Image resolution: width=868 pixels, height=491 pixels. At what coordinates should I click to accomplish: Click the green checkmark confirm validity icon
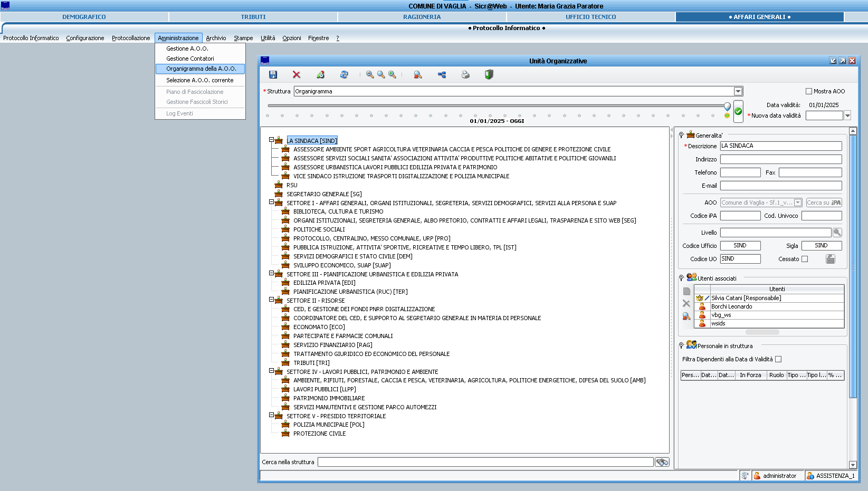pyautogui.click(x=738, y=111)
